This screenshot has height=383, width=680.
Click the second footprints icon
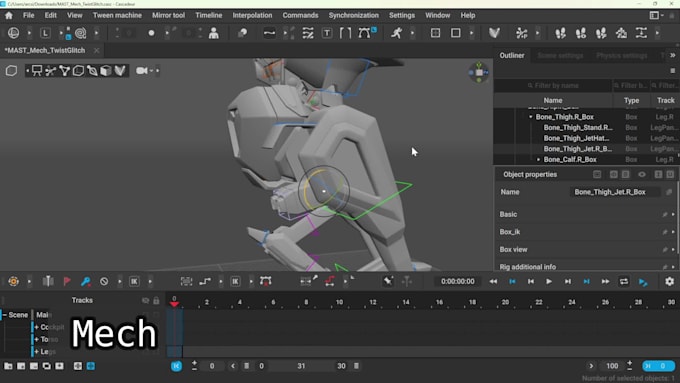click(x=581, y=33)
